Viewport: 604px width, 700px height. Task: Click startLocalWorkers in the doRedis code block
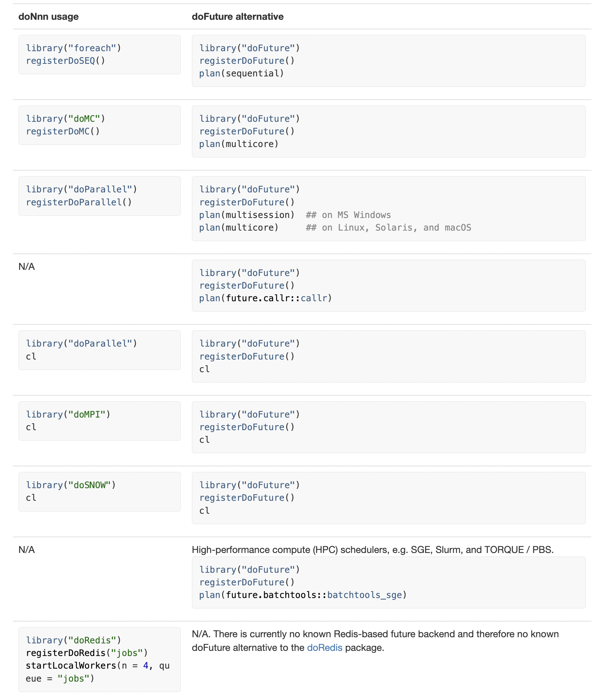click(x=71, y=666)
